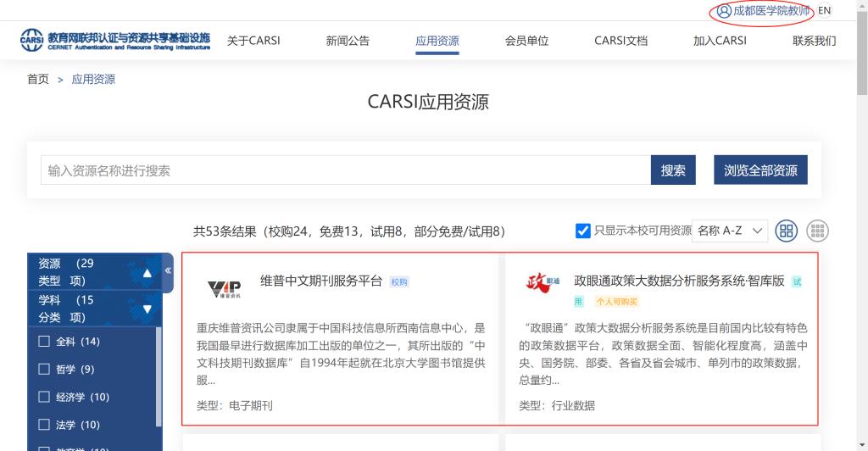Open the 关于CARSI menu
The image size is (868, 451).
[x=253, y=41]
